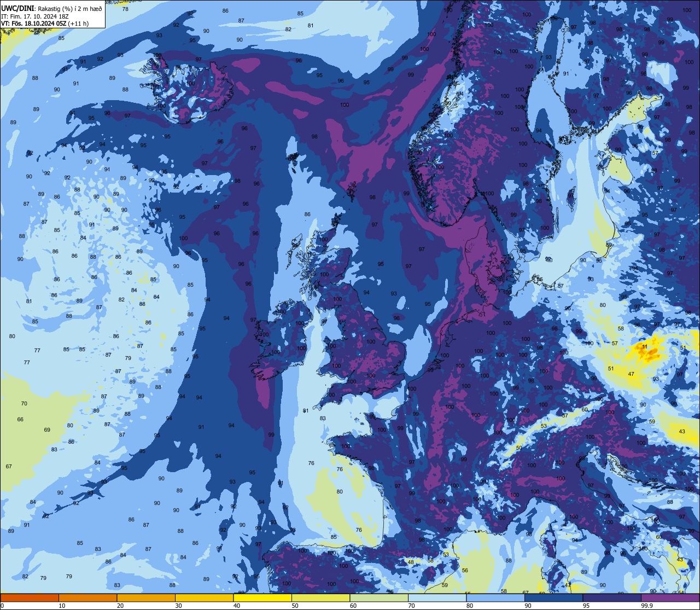
Task: Click the purple legend swatch above 99.9
Action: 670,597
